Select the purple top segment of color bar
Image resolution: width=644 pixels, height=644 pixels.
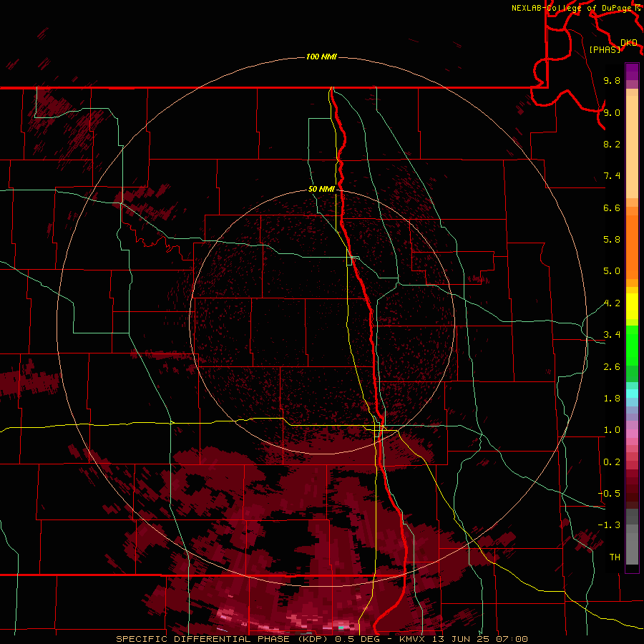pos(632,72)
